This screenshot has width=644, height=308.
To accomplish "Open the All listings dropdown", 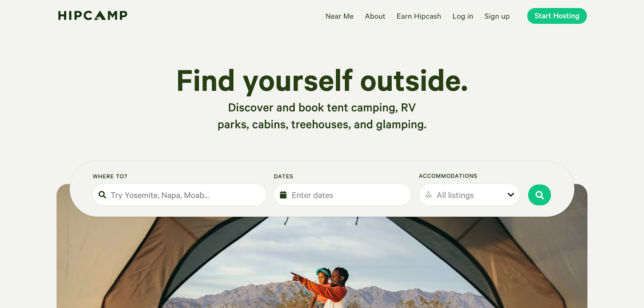I will tap(469, 195).
